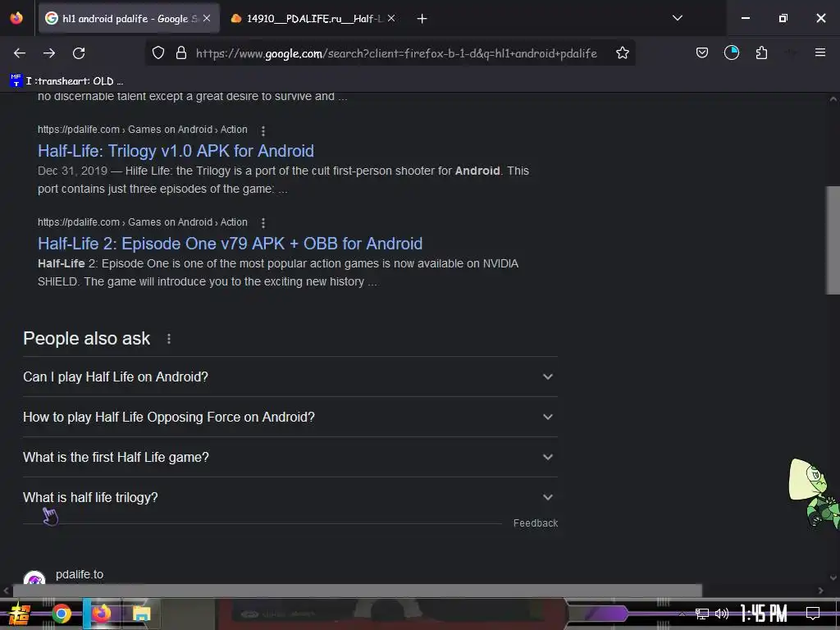Reload the Google search page
Viewport: 840px width, 630px height.
(79, 53)
